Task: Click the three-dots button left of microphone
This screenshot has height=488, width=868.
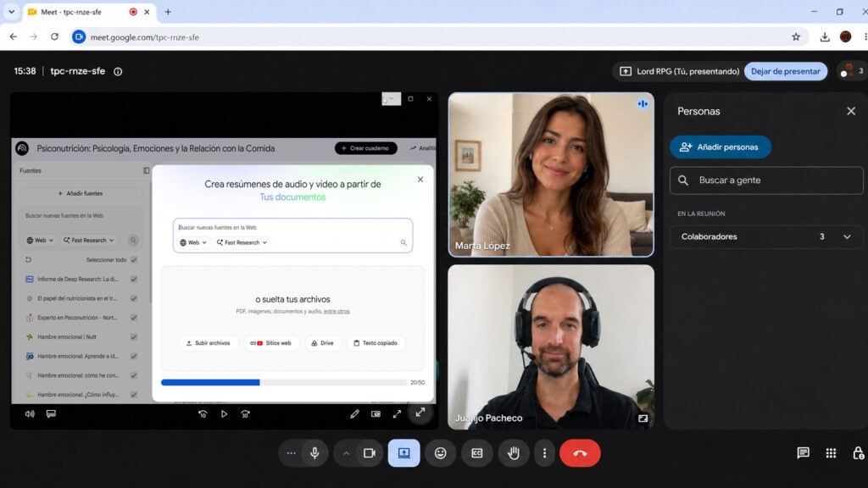Action: 292,453
